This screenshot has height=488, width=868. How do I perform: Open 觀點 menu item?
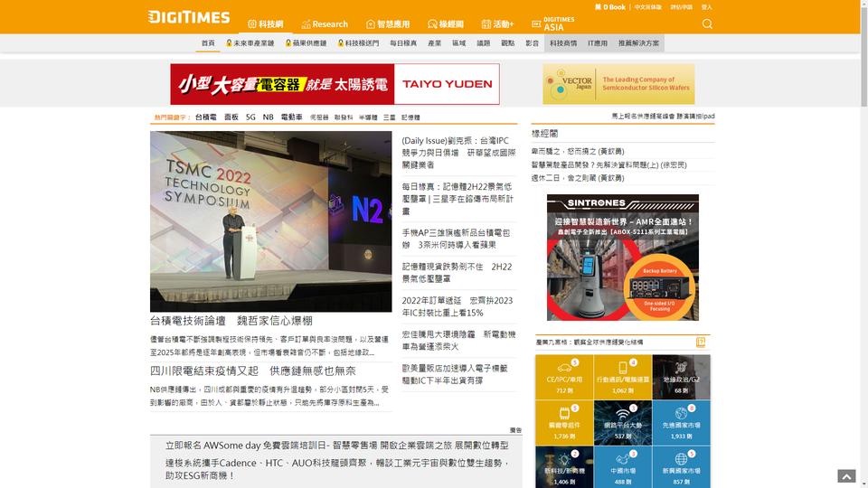pos(507,43)
